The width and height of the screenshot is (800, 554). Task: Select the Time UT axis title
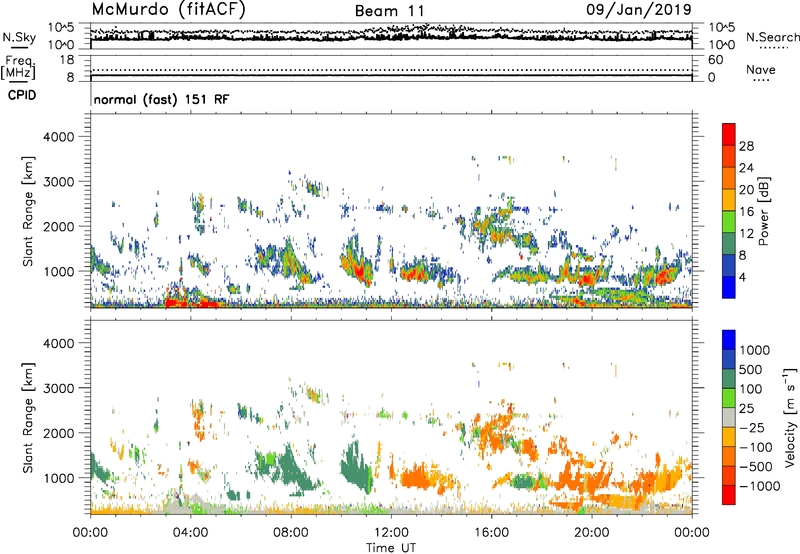coord(391,548)
